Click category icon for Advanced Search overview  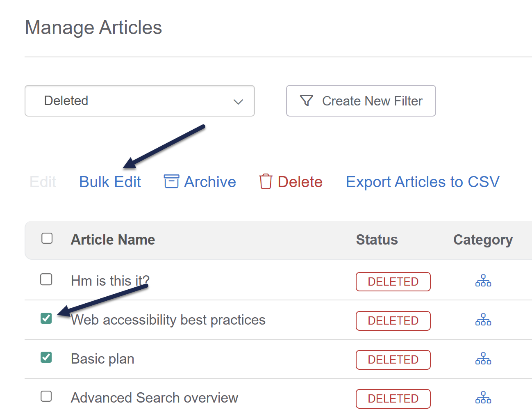click(483, 398)
